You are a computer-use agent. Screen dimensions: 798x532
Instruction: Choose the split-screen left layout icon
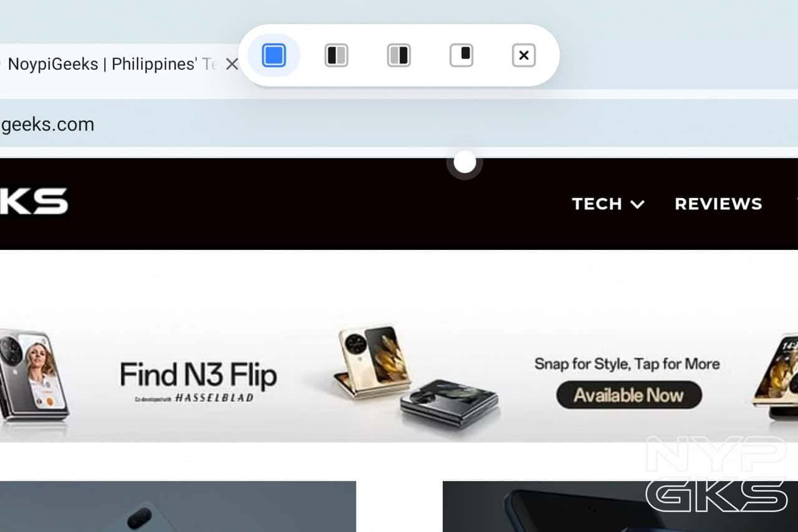tap(337, 56)
